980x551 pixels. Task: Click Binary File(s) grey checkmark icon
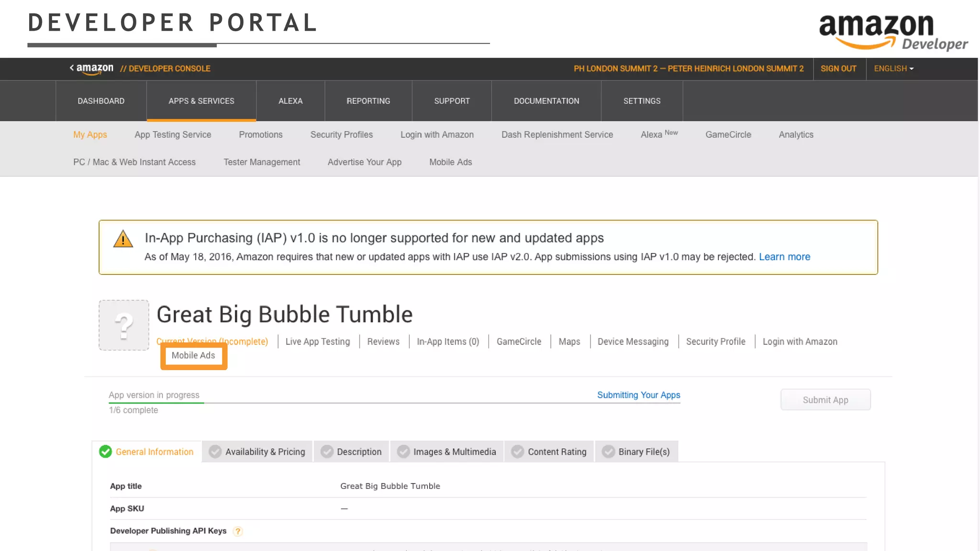pyautogui.click(x=608, y=452)
